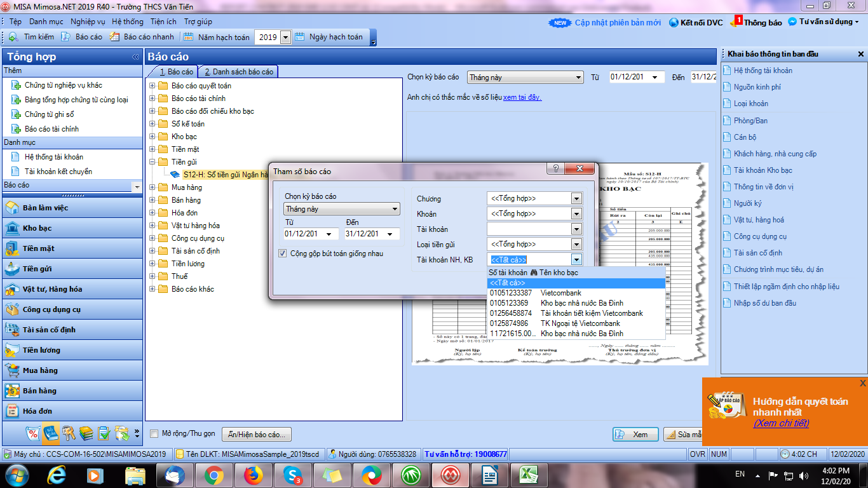Click the dialog help question mark button

click(x=556, y=169)
